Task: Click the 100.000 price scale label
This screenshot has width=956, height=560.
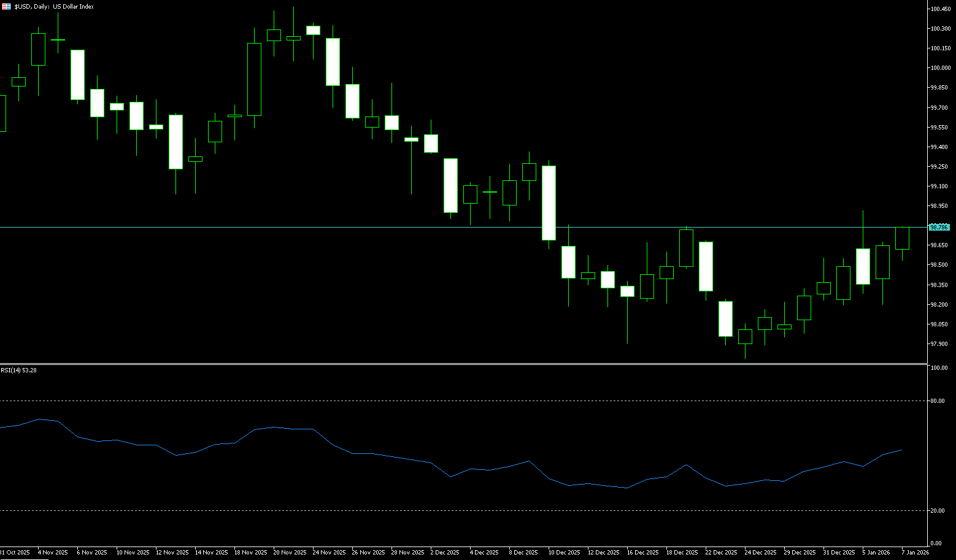Action: [940, 67]
